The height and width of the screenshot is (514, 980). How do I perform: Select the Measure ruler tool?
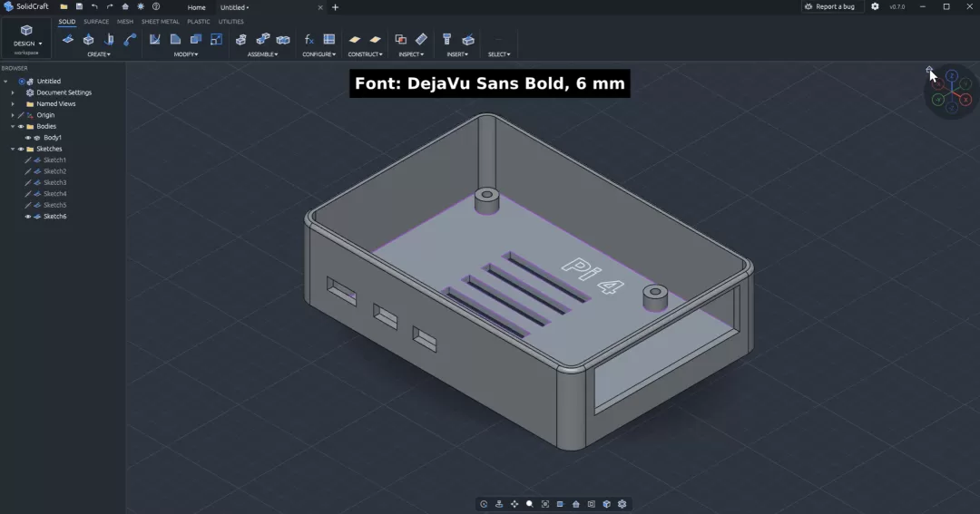(x=421, y=39)
